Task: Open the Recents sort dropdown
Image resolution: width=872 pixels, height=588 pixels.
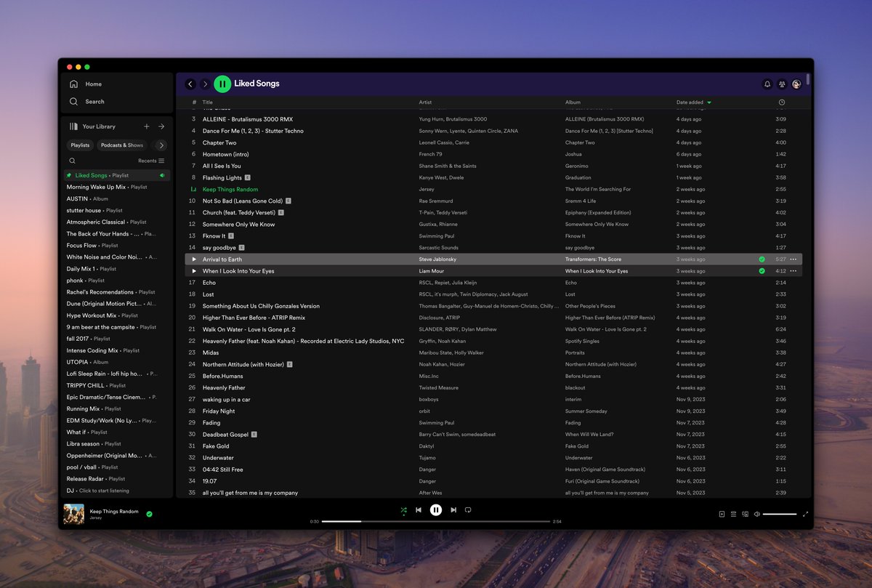Action: pos(151,161)
